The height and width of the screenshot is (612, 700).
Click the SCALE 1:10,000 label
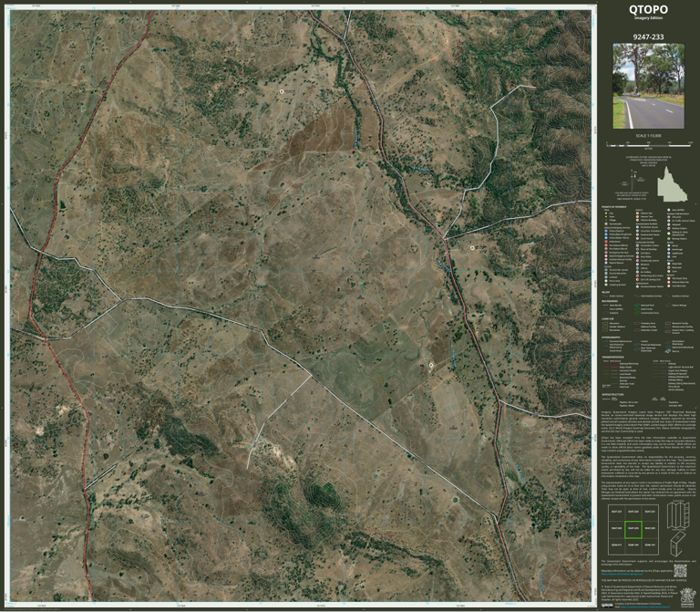(x=649, y=136)
